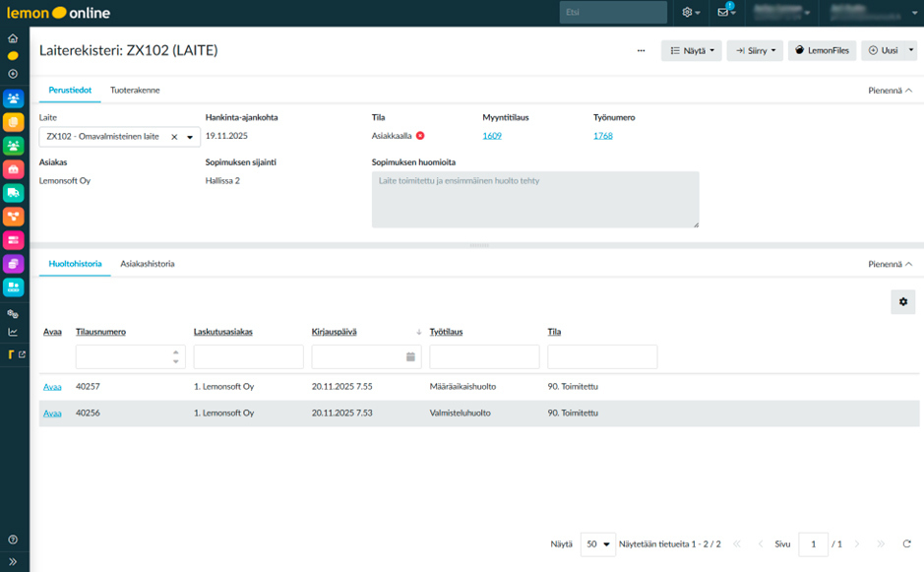924x572 pixels.
Task: Open the mail notifications icon
Action: (x=724, y=13)
